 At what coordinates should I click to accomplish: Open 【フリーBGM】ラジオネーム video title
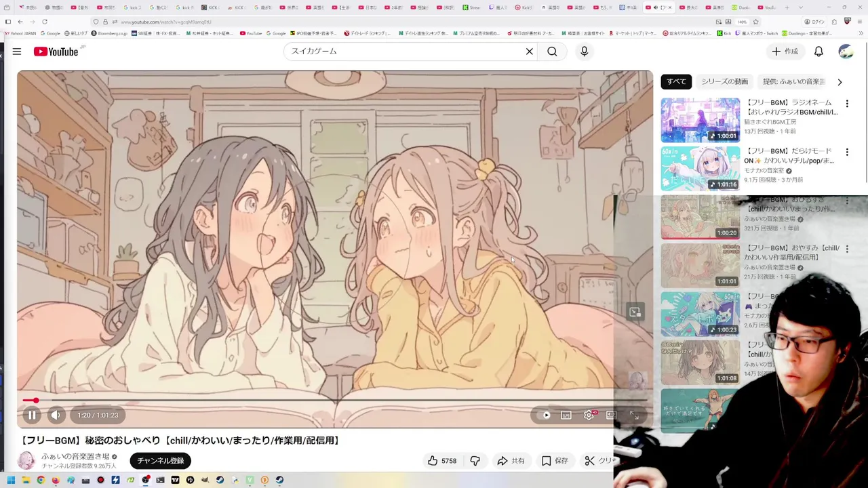click(791, 107)
